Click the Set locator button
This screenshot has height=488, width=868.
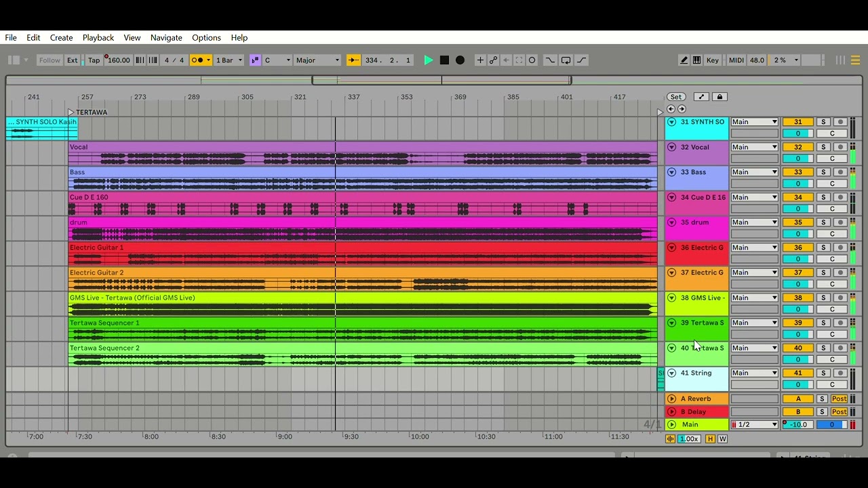[676, 97]
